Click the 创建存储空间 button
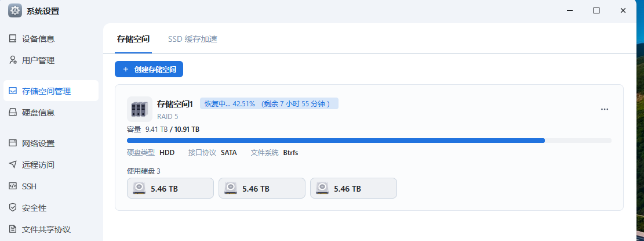The width and height of the screenshot is (644, 241). pos(149,69)
